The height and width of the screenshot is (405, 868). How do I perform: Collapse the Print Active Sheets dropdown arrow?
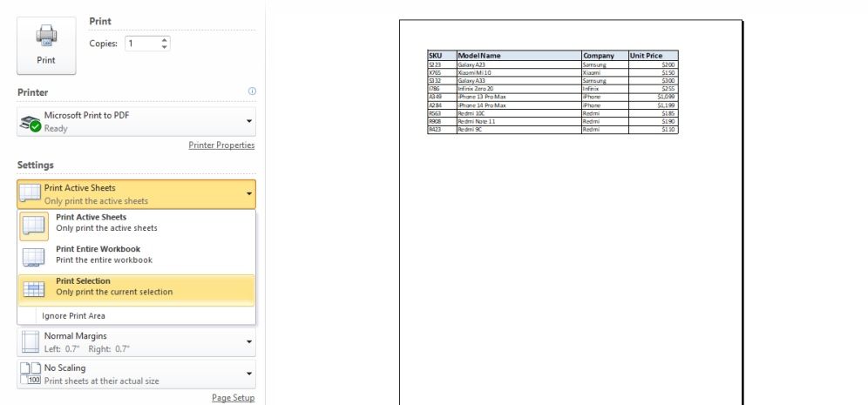[x=249, y=194]
